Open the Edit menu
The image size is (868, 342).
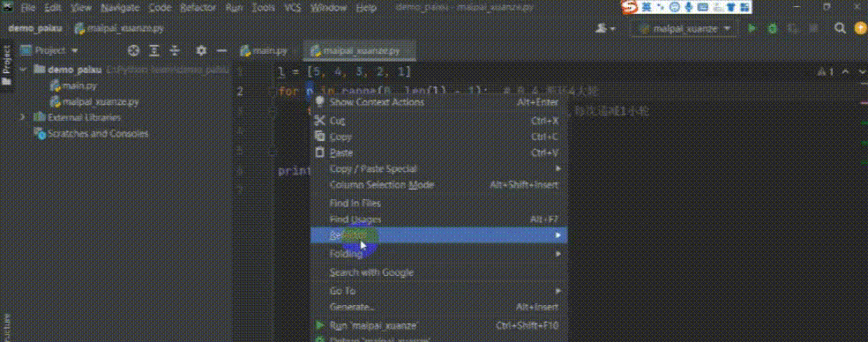click(53, 8)
